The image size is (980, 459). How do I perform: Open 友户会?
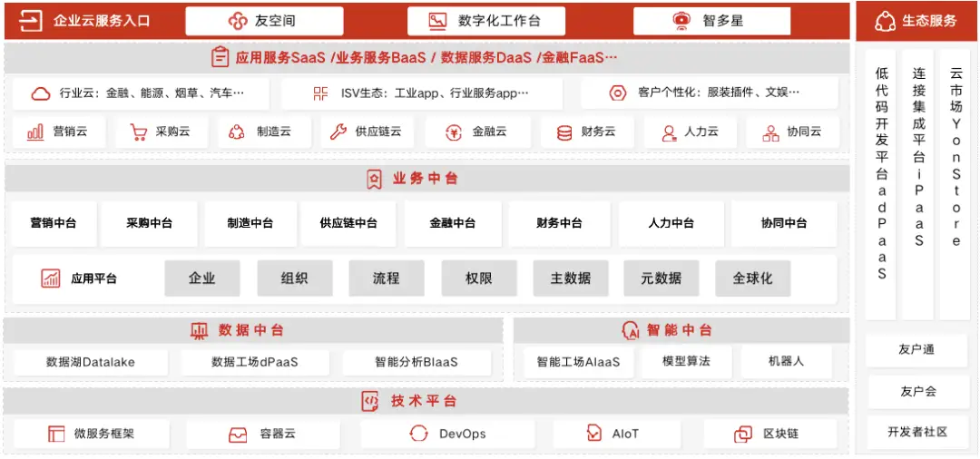pos(918,392)
